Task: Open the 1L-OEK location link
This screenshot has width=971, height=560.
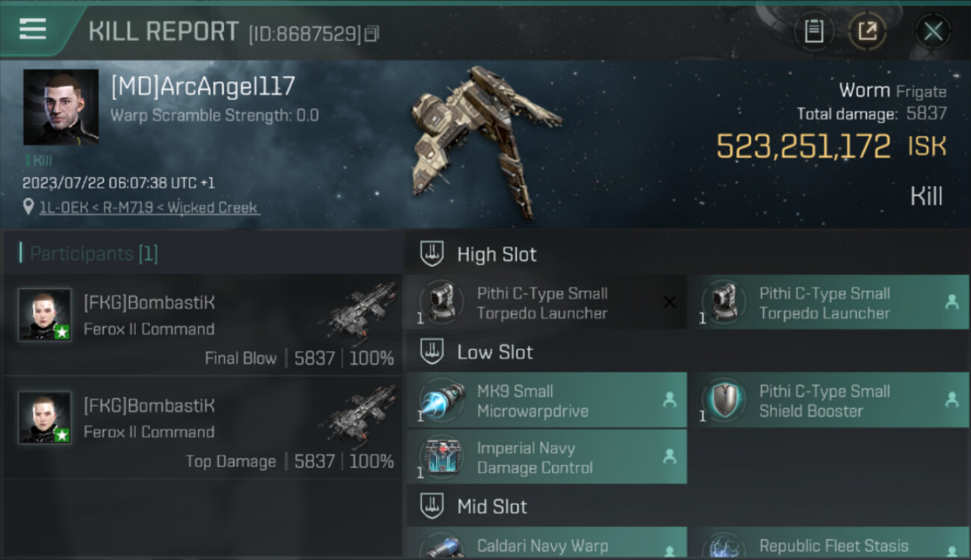Action: tap(149, 208)
